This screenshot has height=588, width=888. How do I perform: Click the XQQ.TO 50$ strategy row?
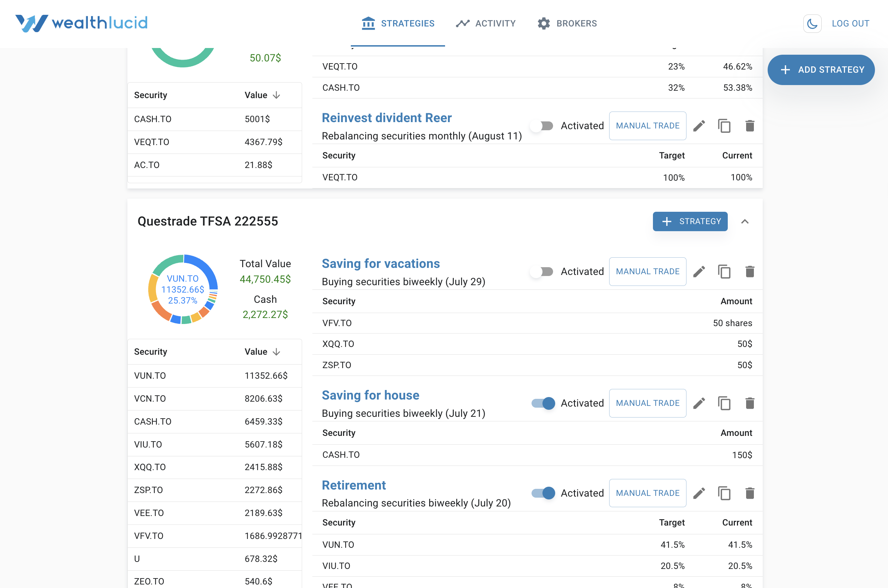pyautogui.click(x=538, y=344)
